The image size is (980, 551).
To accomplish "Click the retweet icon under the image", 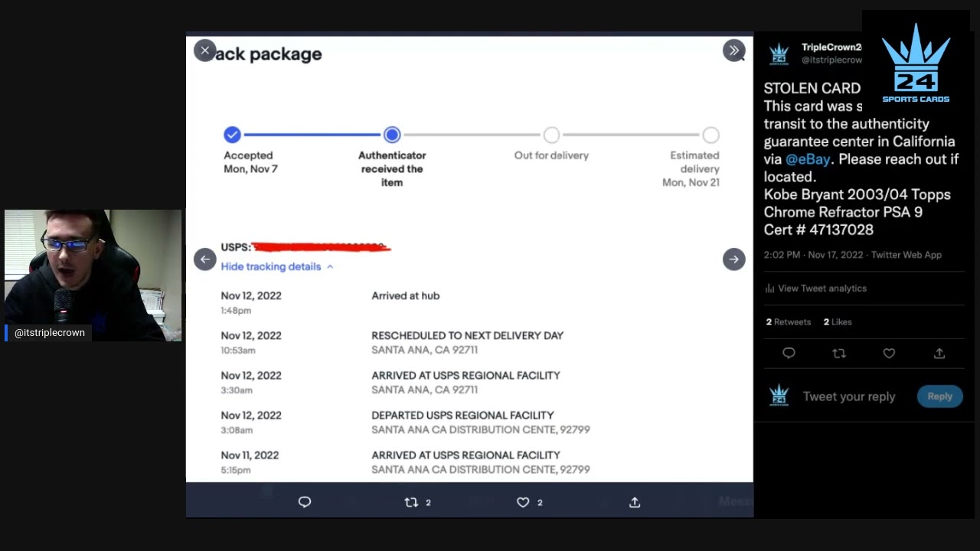I will 411,502.
